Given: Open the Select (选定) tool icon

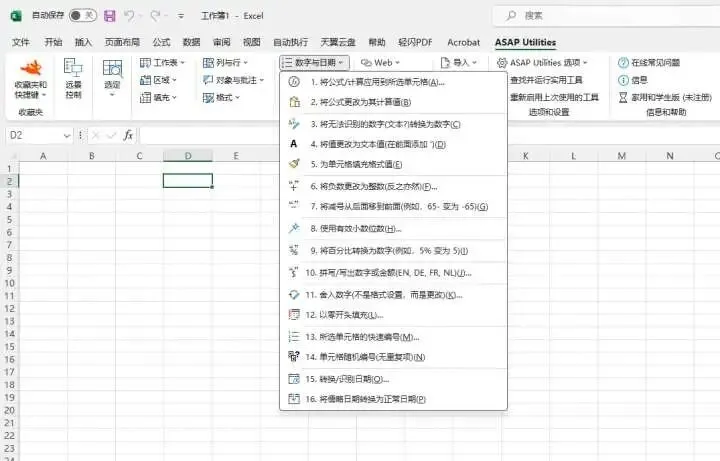Looking at the screenshot, I should tap(112, 68).
